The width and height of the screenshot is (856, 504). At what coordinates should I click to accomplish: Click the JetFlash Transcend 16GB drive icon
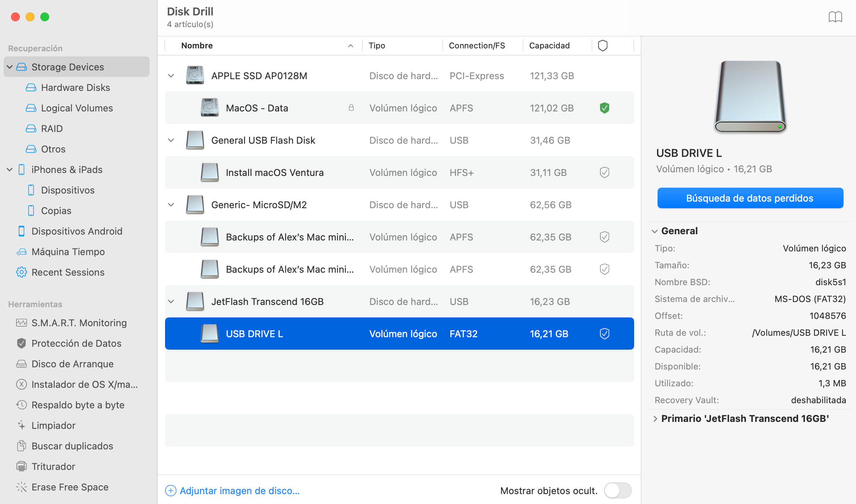coord(195,301)
